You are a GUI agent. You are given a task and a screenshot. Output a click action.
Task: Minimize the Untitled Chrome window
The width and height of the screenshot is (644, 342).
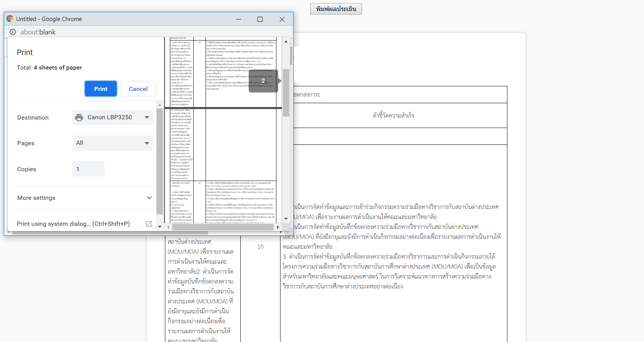[x=238, y=19]
